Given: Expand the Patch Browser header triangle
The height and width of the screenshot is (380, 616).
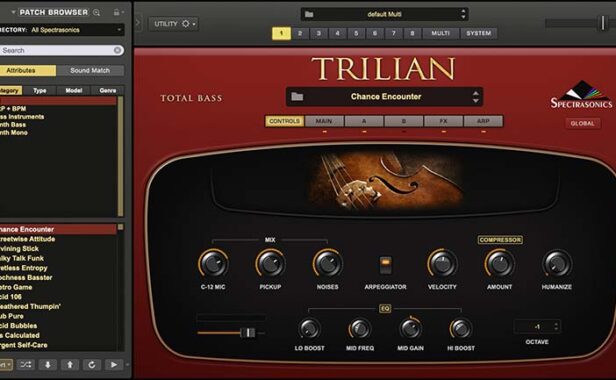Looking at the screenshot, I should [13, 13].
